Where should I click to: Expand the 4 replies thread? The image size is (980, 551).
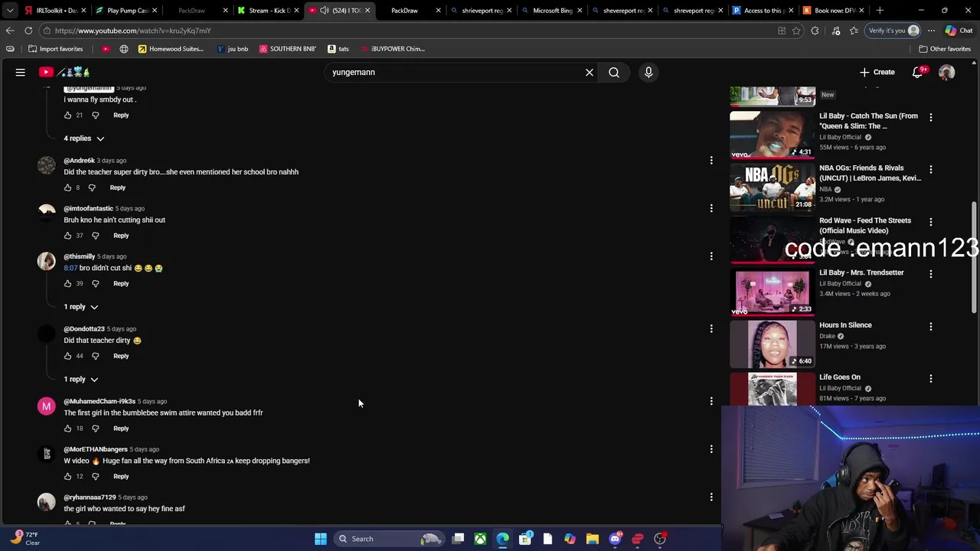pos(84,139)
